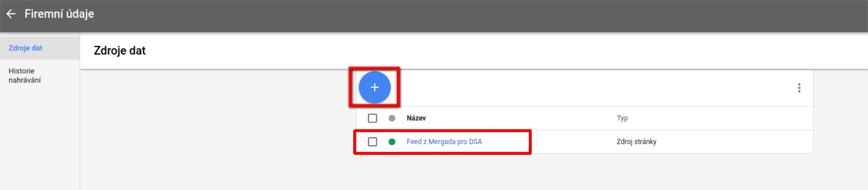Sort the table by Název column

(x=416, y=118)
